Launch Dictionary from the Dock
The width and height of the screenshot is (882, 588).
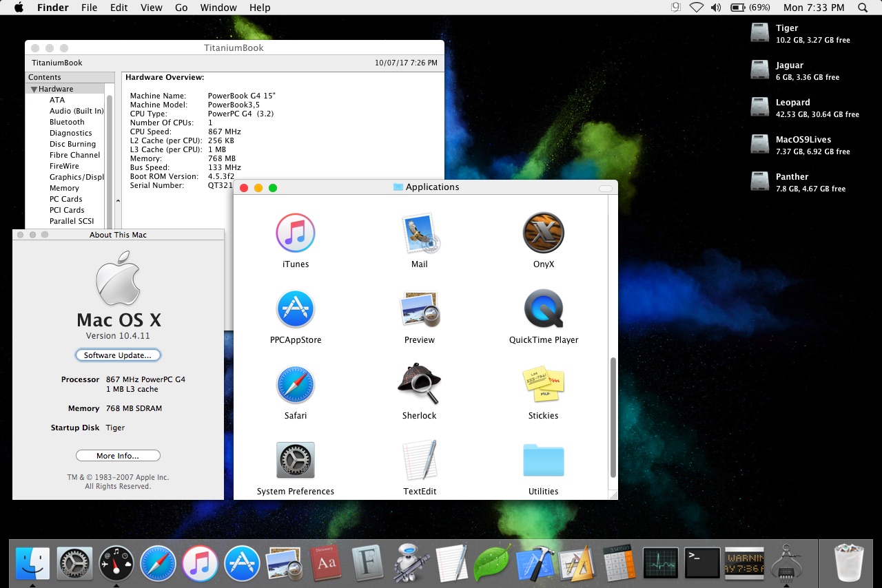pos(325,565)
